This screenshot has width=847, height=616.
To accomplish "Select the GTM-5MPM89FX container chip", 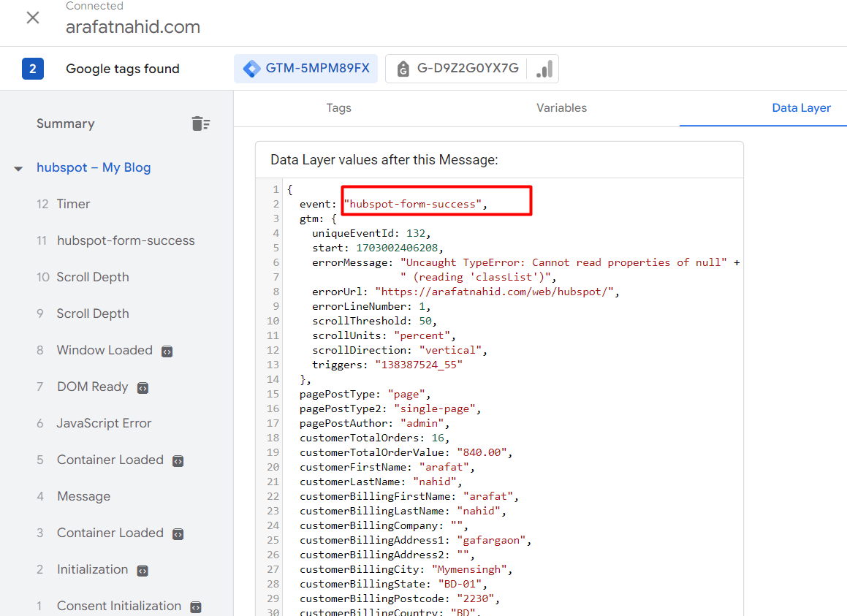I will 305,69.
